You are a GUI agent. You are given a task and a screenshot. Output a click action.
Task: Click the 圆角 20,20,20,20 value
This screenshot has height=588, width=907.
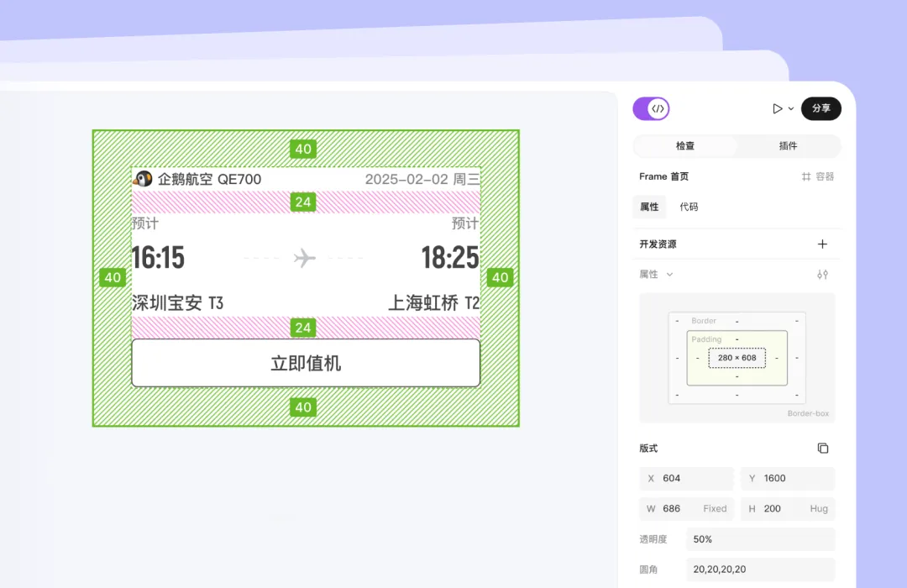760,570
